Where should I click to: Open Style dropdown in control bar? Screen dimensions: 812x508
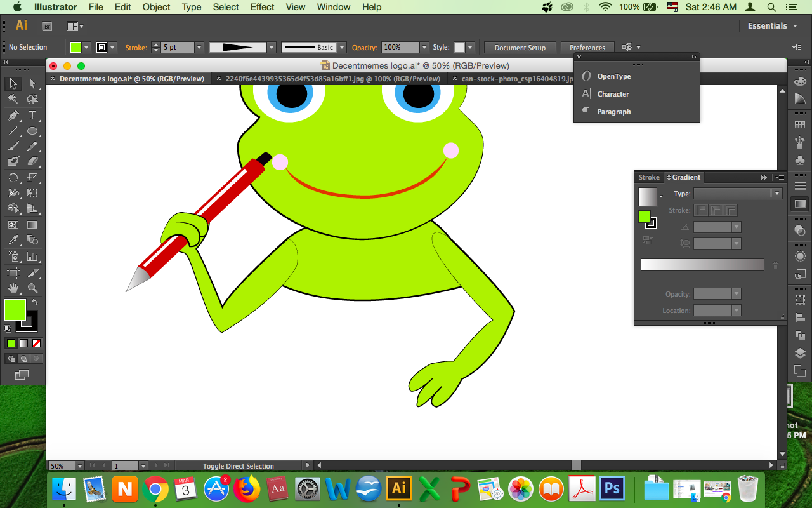tap(469, 48)
